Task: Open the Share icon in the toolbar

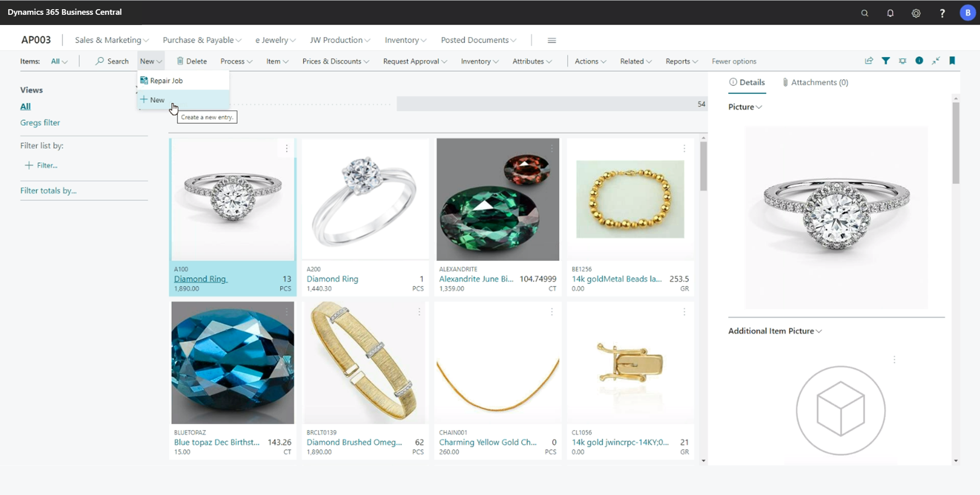Action: click(869, 61)
